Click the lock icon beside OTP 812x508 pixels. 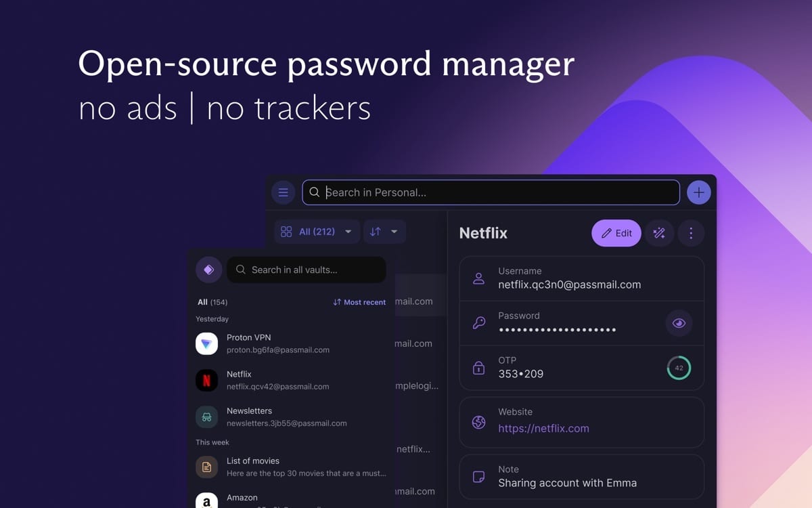click(x=479, y=368)
